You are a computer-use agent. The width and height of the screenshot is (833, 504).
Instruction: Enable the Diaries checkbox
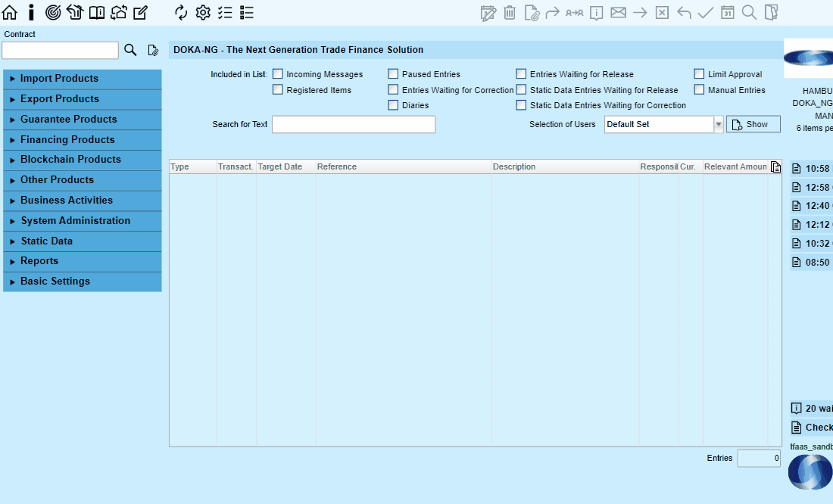(x=393, y=105)
